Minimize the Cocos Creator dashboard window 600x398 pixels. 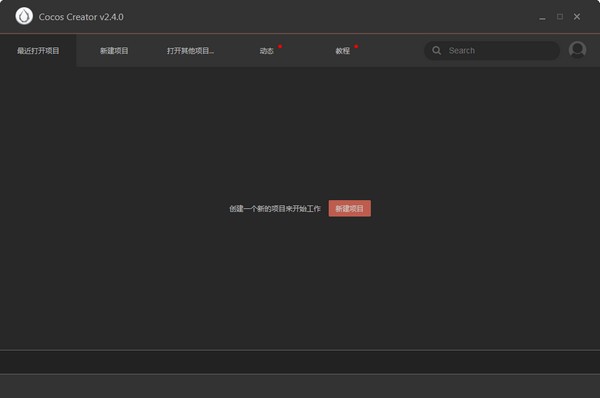point(542,18)
